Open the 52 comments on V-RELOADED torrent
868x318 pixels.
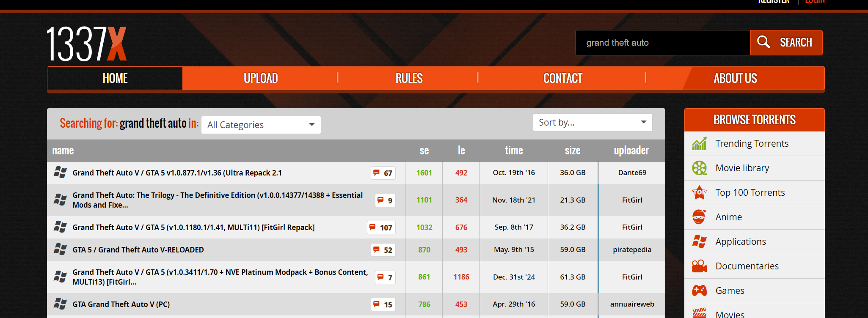click(383, 250)
